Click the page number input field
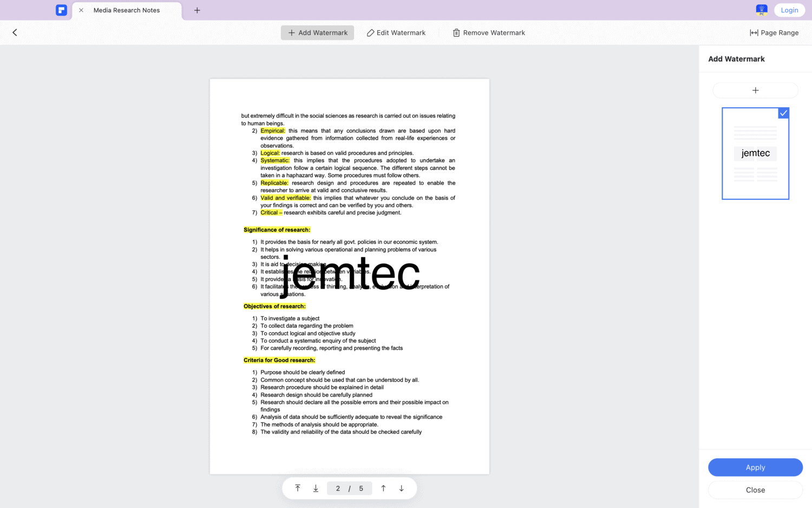 click(349, 488)
